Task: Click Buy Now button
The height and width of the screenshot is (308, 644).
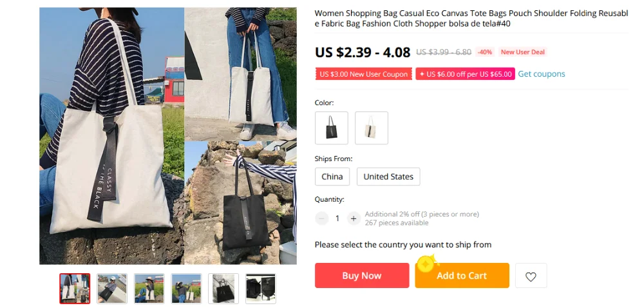Action: pyautogui.click(x=362, y=276)
